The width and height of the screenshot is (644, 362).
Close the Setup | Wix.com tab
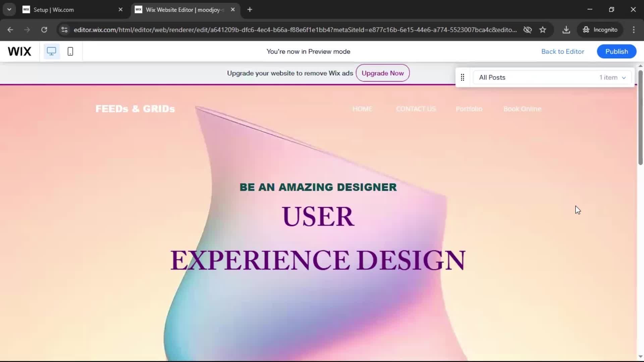click(x=120, y=10)
